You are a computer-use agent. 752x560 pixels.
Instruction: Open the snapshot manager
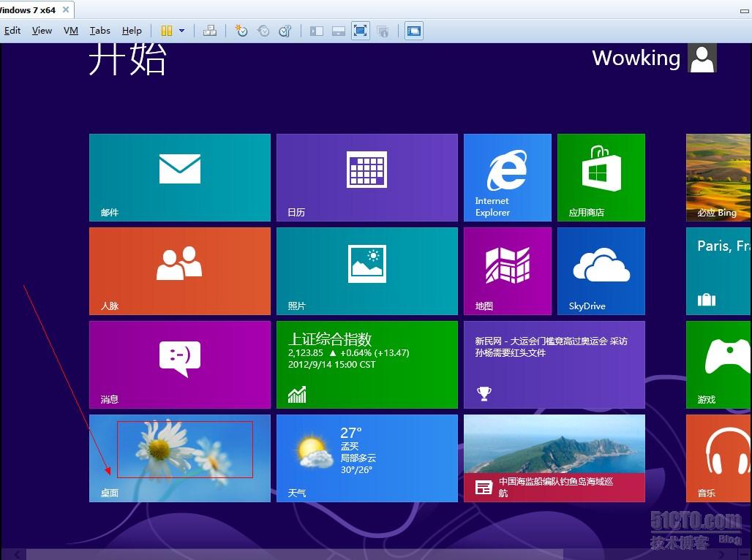coord(285,31)
